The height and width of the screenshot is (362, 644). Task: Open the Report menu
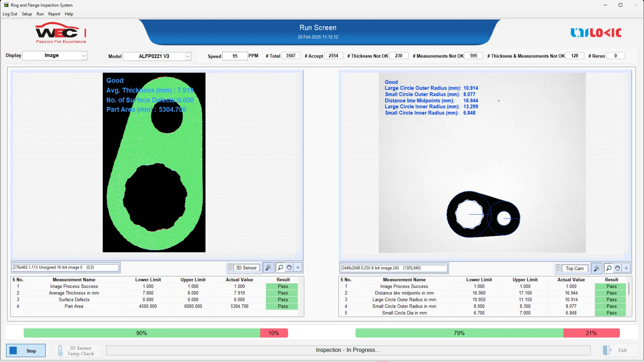coord(54,14)
